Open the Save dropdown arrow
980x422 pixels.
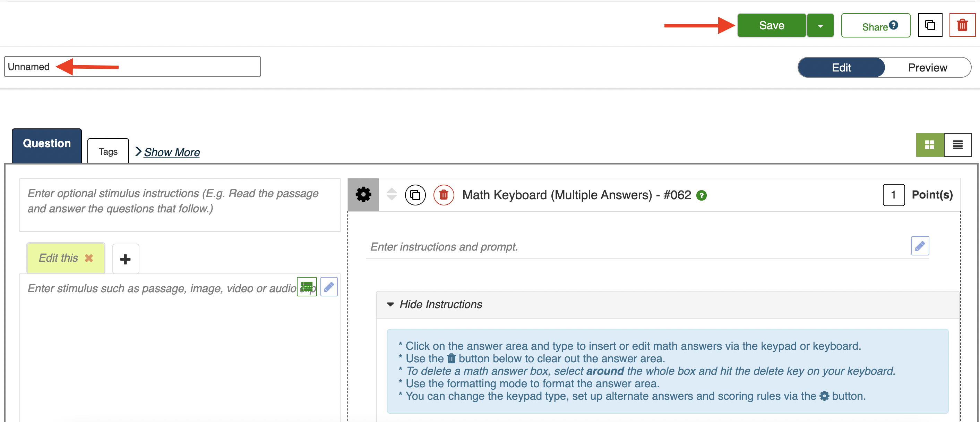point(820,26)
